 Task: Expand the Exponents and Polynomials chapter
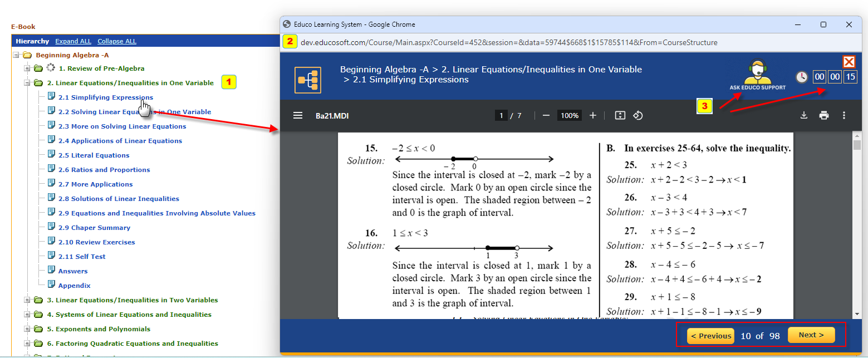click(x=27, y=330)
